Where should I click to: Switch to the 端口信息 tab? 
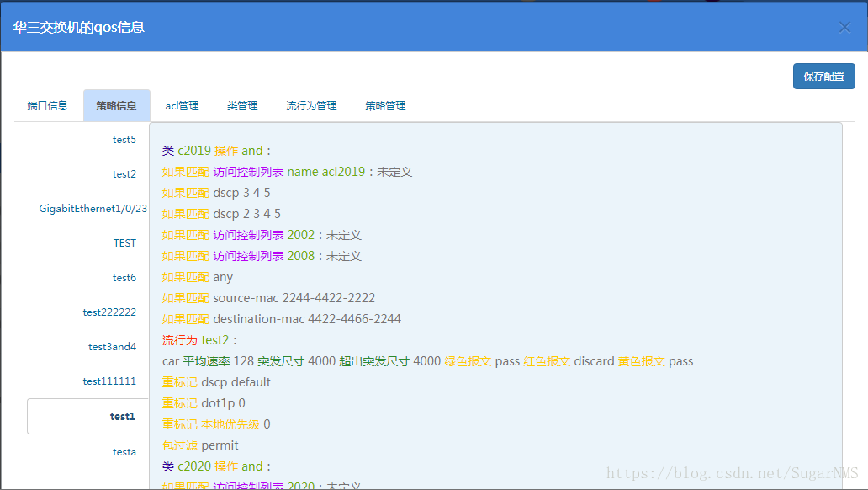point(47,105)
